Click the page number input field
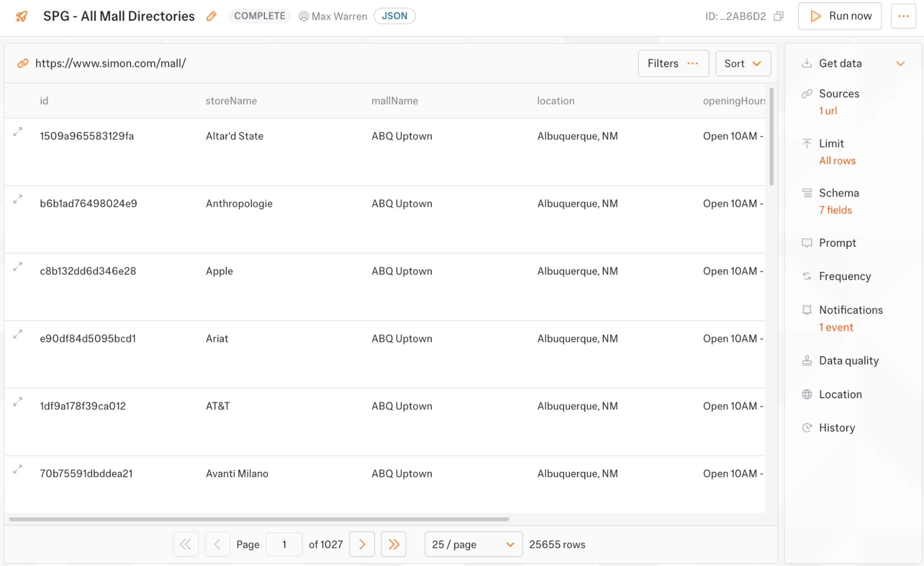 point(284,544)
